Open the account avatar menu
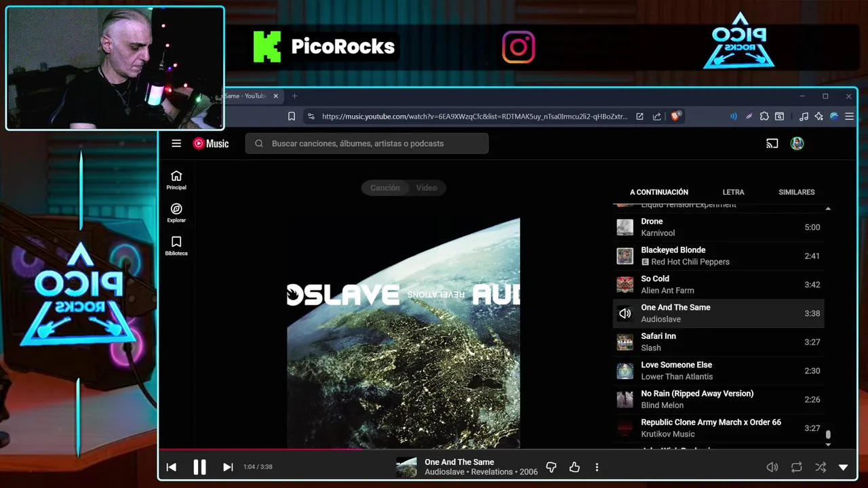The image size is (868, 488). click(797, 143)
